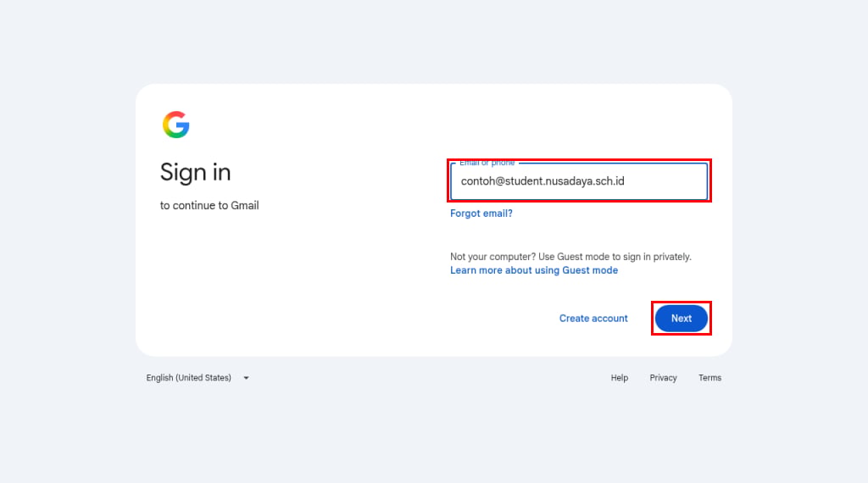This screenshot has width=868, height=483.
Task: Click the Google G logo
Action: click(x=176, y=125)
